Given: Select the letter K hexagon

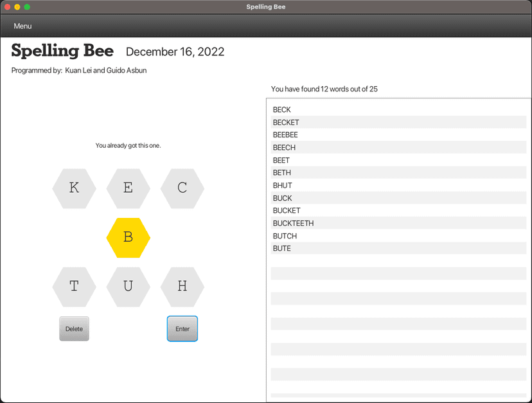Looking at the screenshot, I should (x=74, y=188).
